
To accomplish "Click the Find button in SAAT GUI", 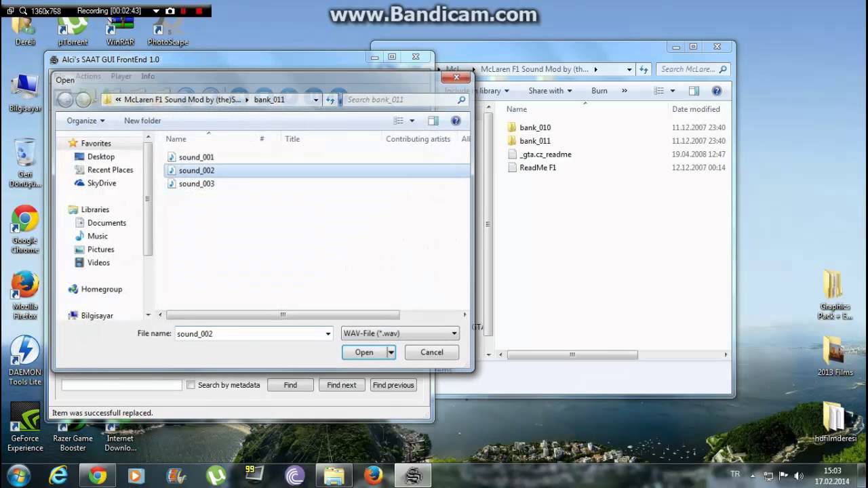I will coord(290,385).
